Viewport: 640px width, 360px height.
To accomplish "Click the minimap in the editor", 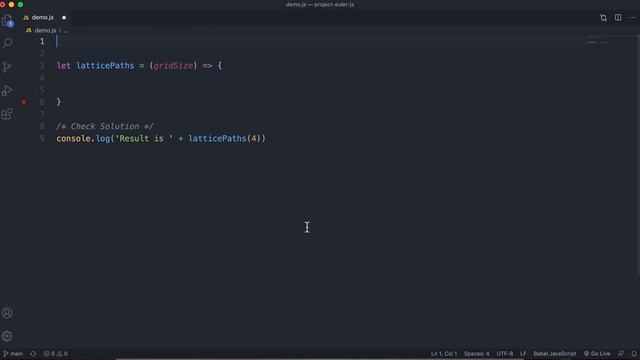I will click(597, 40).
